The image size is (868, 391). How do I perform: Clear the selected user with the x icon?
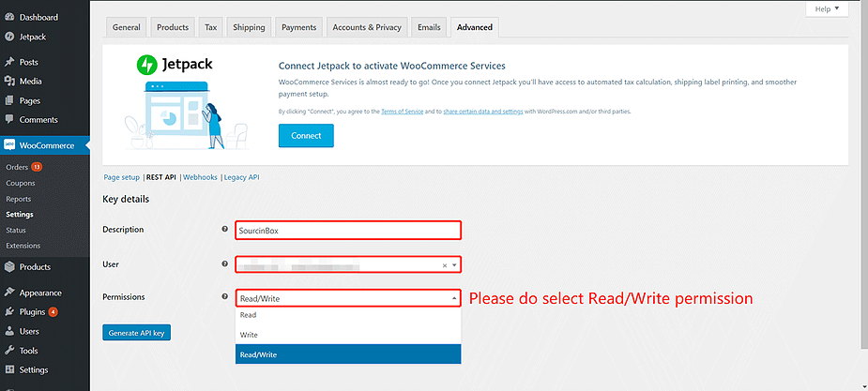click(x=444, y=266)
